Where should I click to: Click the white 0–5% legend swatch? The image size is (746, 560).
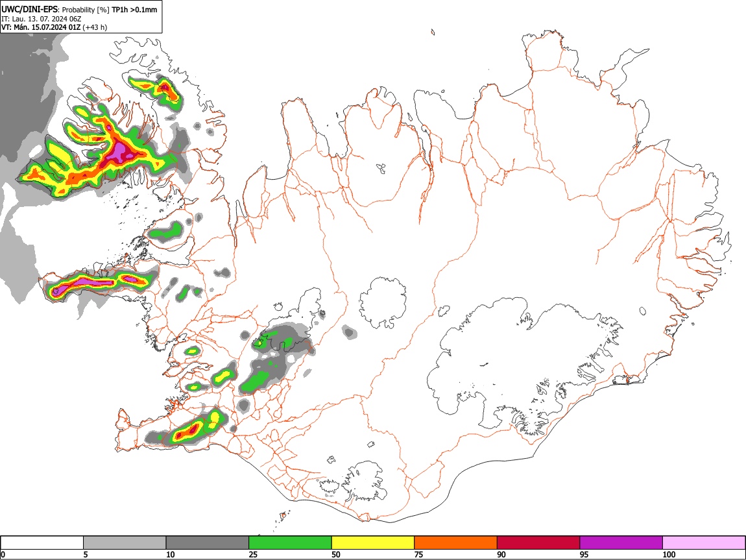click(42, 542)
